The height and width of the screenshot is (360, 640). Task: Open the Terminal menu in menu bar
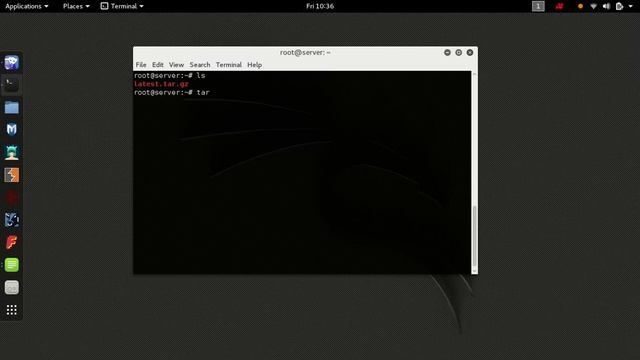click(229, 65)
